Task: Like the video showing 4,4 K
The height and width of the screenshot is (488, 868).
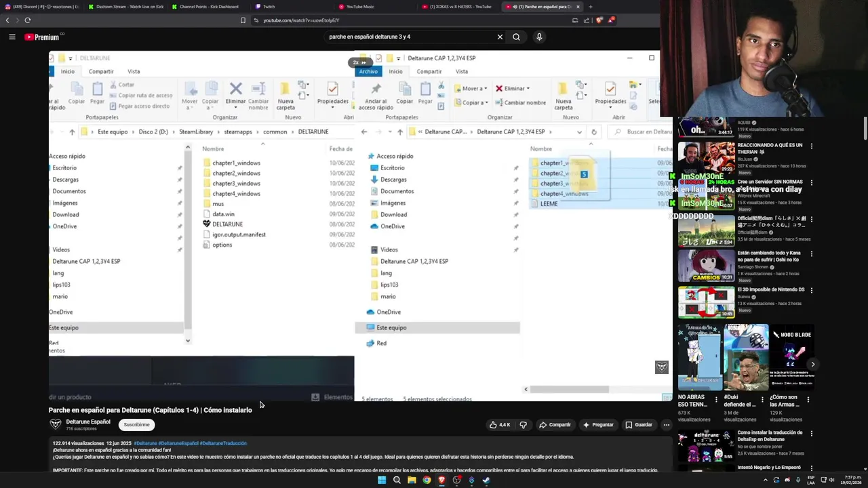Action: tap(500, 425)
